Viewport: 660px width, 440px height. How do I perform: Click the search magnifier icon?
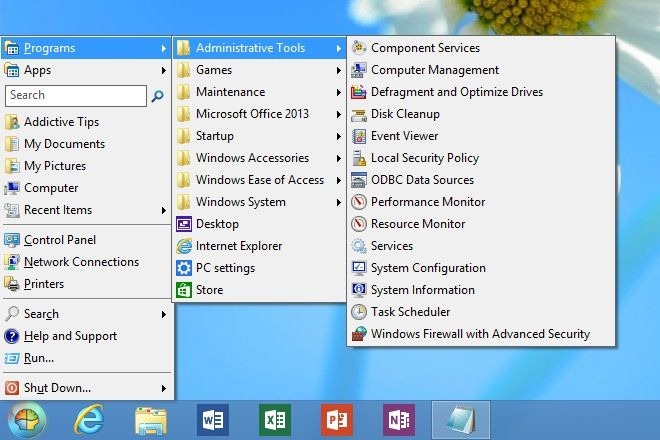click(x=157, y=96)
